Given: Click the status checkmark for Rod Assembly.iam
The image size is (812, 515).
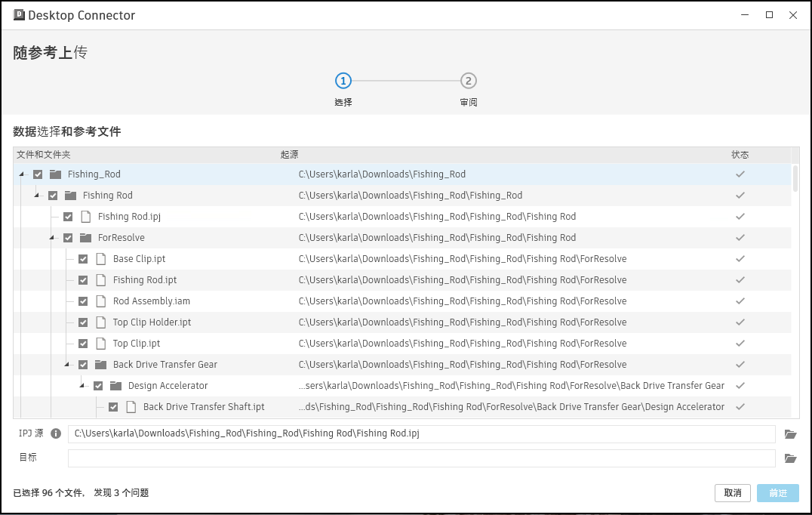Looking at the screenshot, I should [740, 301].
